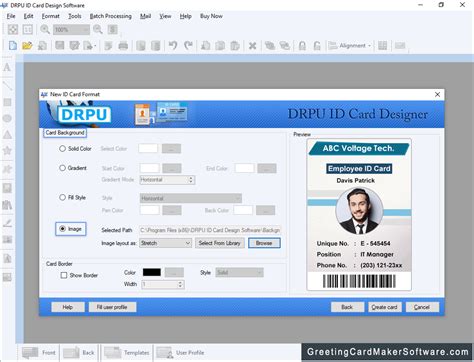
Task: Open the Edit menu
Action: (28, 16)
